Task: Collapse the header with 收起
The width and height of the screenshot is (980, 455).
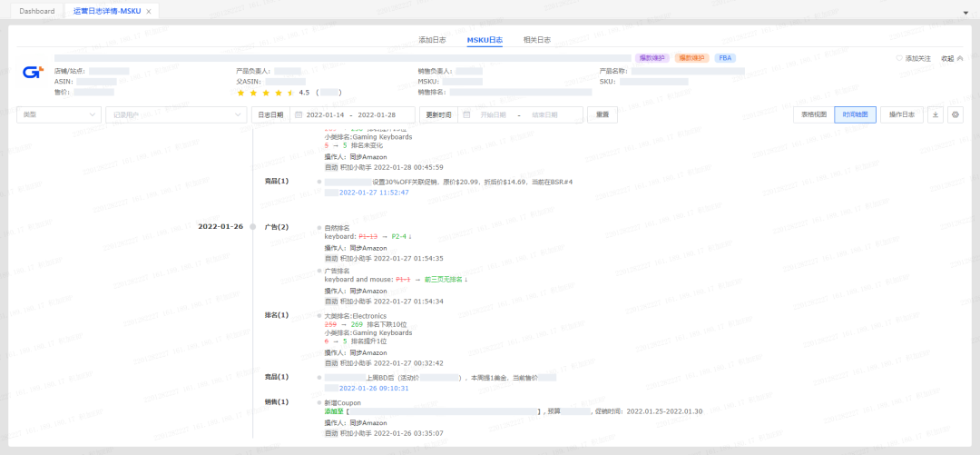Action: tap(951, 58)
